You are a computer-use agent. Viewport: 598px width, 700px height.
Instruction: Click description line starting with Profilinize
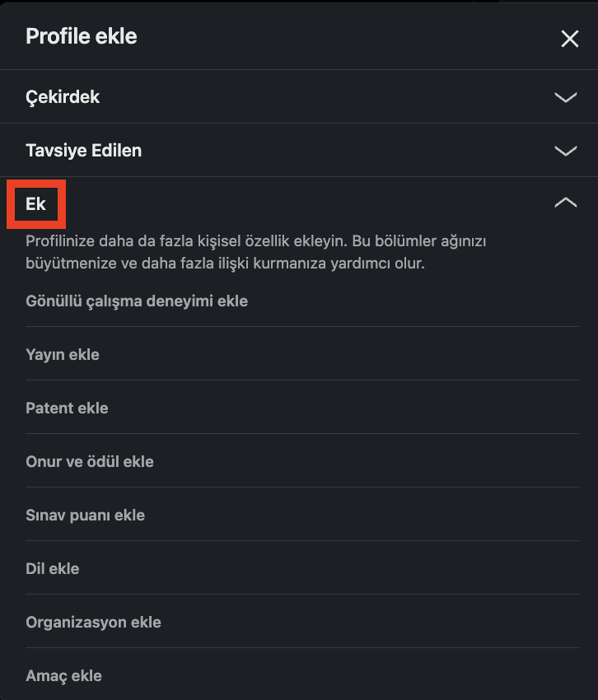coord(256,241)
